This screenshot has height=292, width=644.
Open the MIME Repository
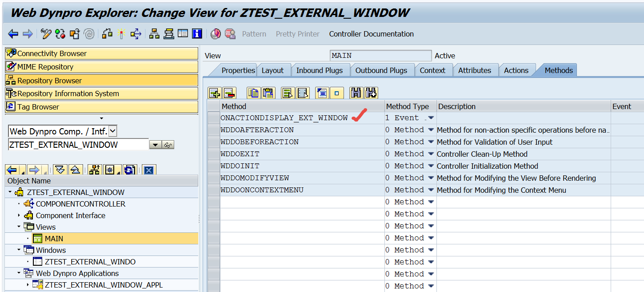click(x=101, y=67)
